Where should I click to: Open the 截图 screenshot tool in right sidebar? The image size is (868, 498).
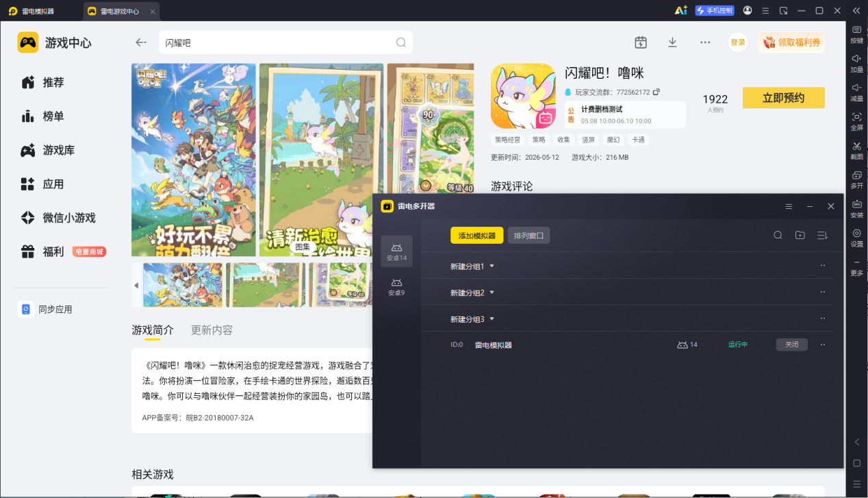pyautogui.click(x=856, y=149)
